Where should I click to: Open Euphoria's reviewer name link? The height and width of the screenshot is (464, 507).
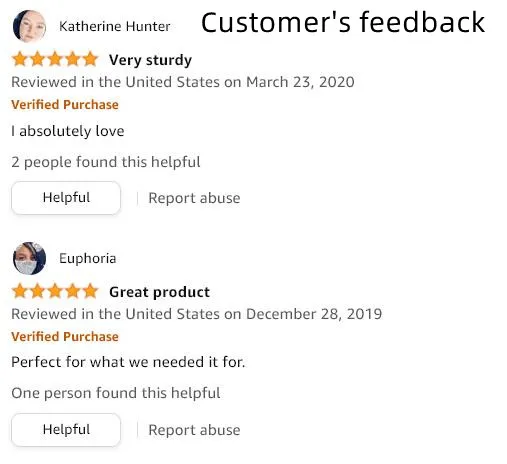[88, 259]
